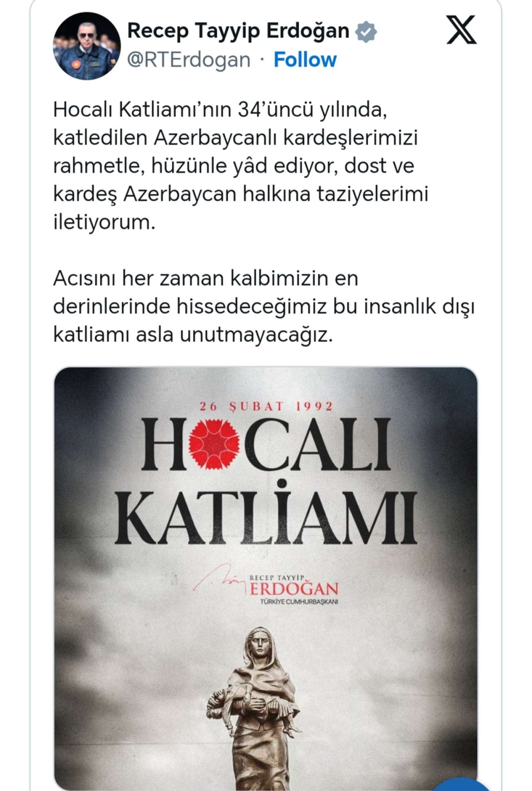Image resolution: width=532 pixels, height=791 pixels.
Task: Click the paragraph starting with Acısını her zaman
Action: [x=264, y=306]
